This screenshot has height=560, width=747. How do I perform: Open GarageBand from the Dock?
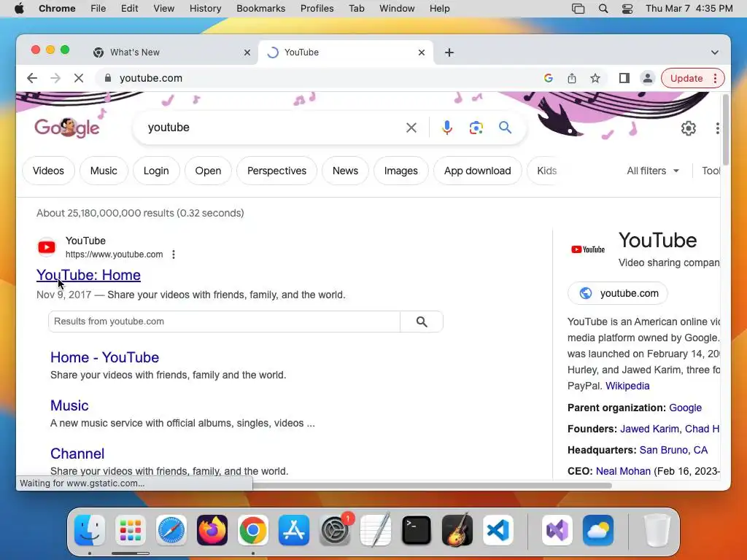tap(457, 530)
